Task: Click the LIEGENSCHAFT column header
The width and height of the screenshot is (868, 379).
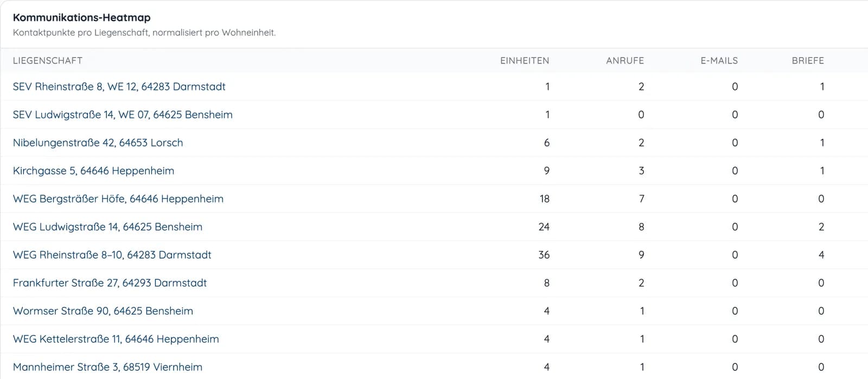Action: (48, 61)
